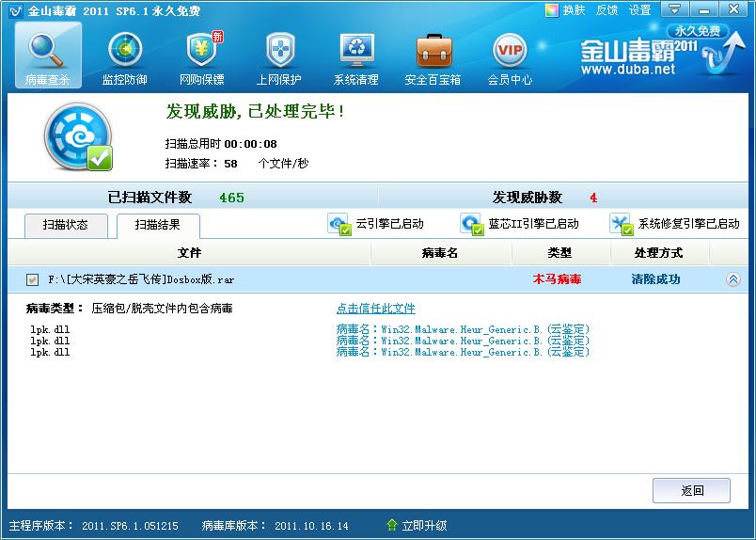The width and height of the screenshot is (756, 540).
Task: Toggle the checkbox for the Dosbox版.rar file
Action: (x=32, y=279)
